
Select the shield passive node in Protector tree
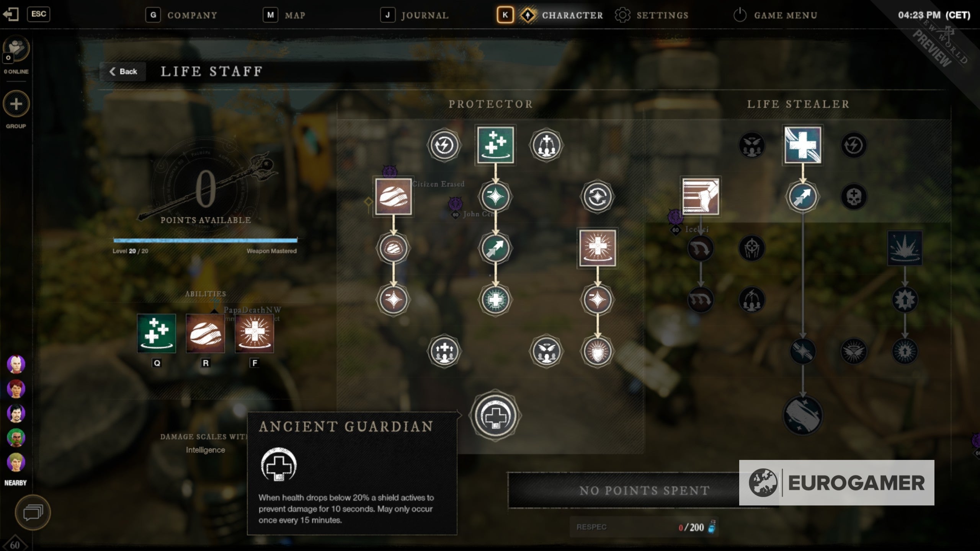click(598, 351)
